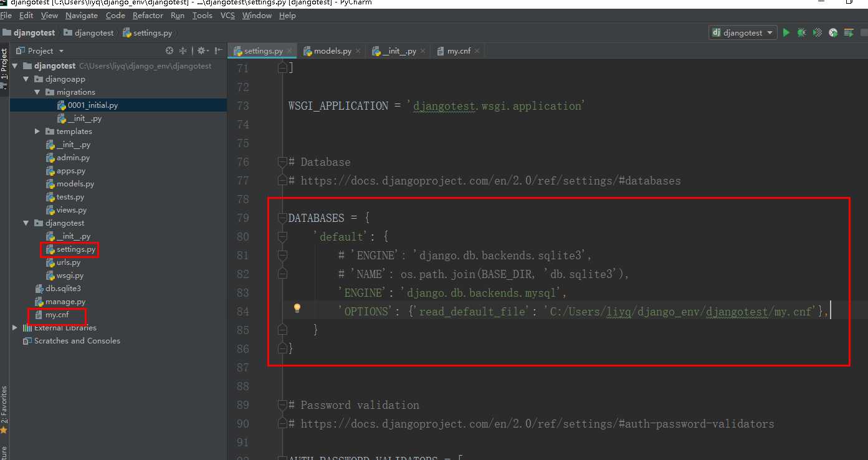Open views.py in project tree
Image resolution: width=868 pixels, height=460 pixels.
coord(66,210)
